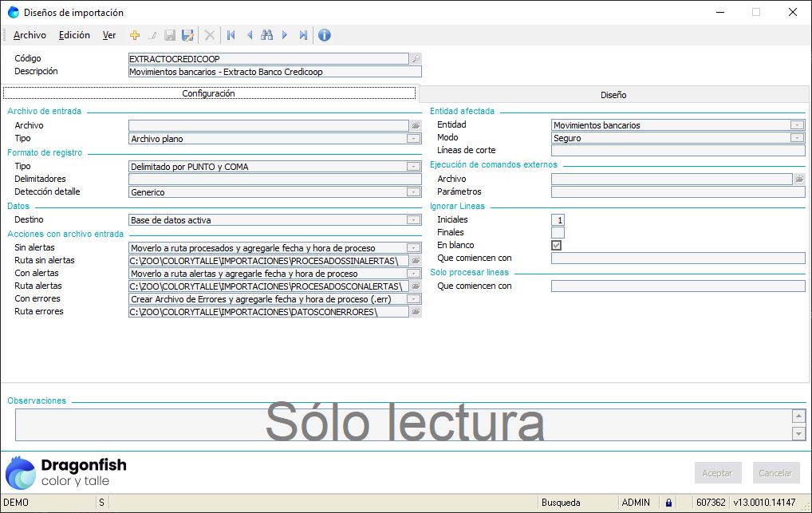Open the blue information icon
The width and height of the screenshot is (812, 513).
(x=324, y=35)
